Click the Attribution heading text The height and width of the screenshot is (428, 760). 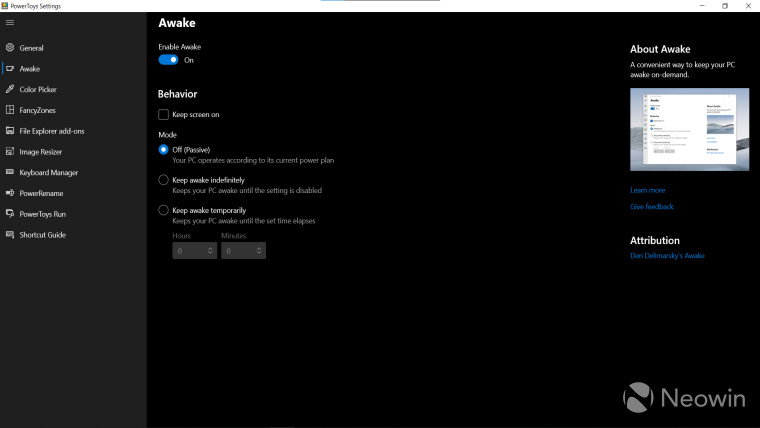click(655, 241)
